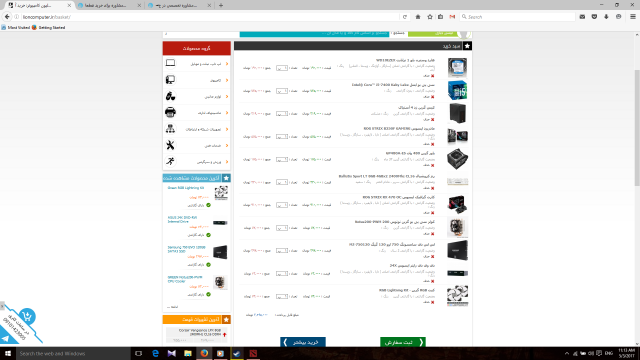Expand the network equipment category arrow

[x=227, y=129]
